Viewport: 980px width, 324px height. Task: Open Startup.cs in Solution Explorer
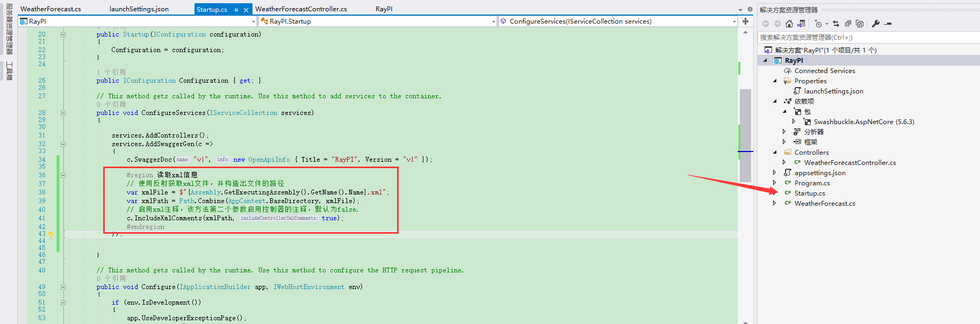[810, 193]
